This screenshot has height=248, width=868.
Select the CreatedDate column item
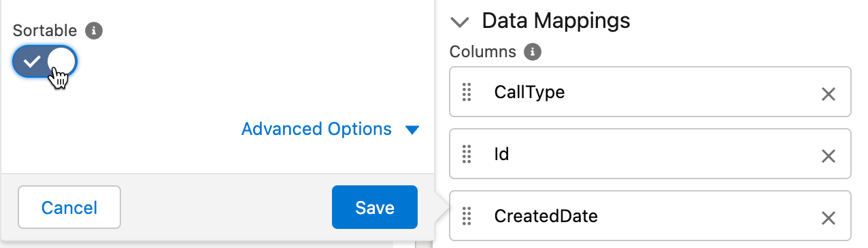point(650,217)
